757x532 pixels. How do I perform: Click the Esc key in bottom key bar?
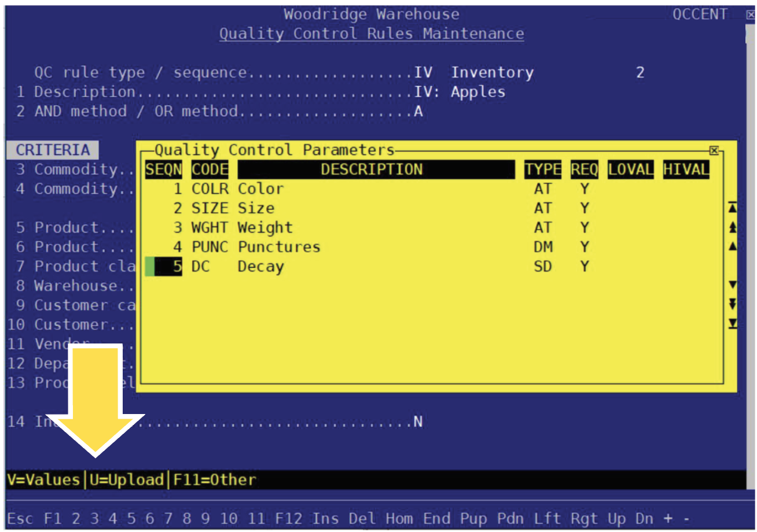(21, 519)
